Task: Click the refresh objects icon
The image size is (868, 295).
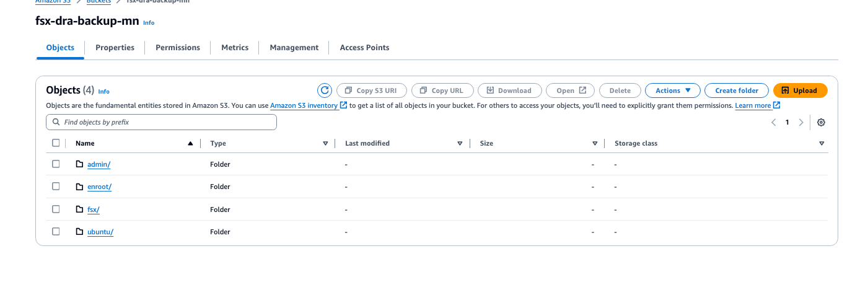Action: (x=325, y=90)
